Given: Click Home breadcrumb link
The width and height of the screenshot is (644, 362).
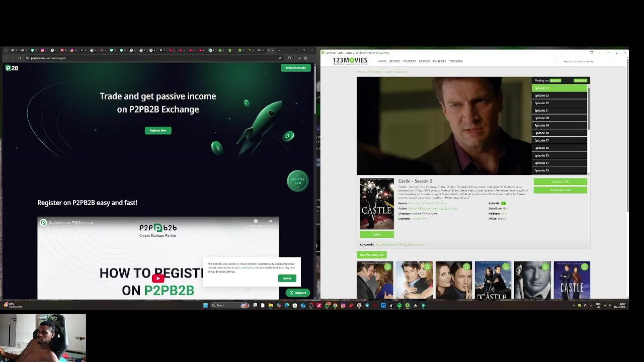Looking at the screenshot, I should coord(361,72).
